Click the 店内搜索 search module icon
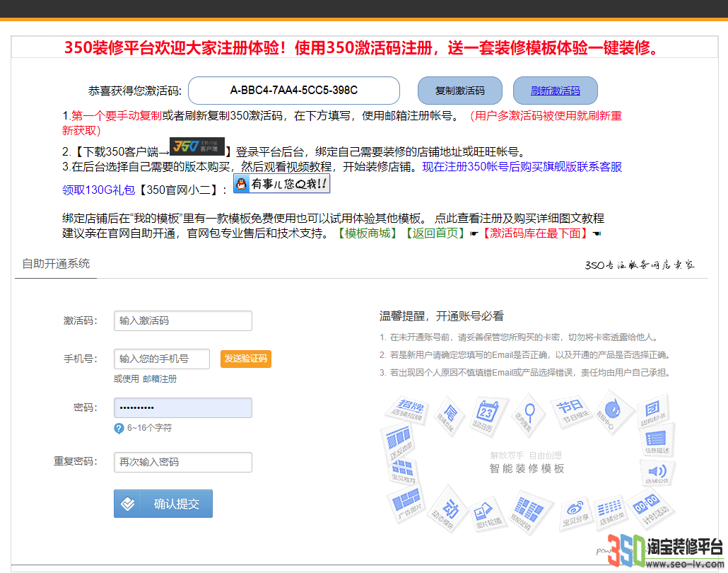728x573 pixels. click(x=527, y=415)
